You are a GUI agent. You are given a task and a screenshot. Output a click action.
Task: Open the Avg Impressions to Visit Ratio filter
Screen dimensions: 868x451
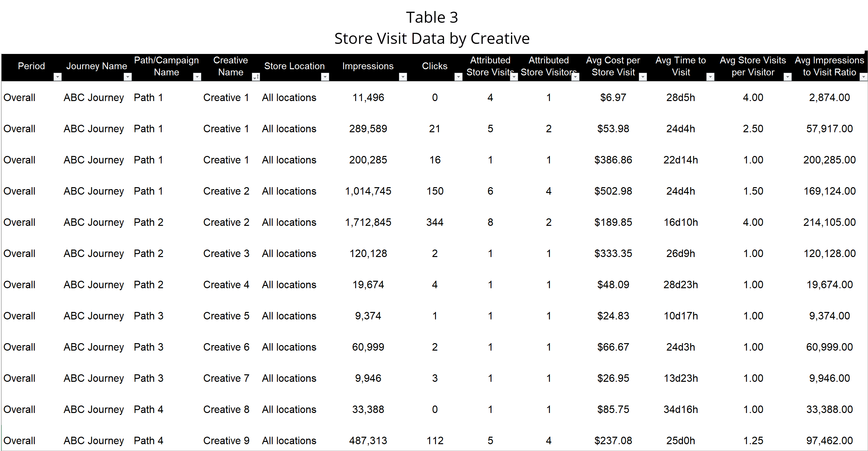(863, 77)
